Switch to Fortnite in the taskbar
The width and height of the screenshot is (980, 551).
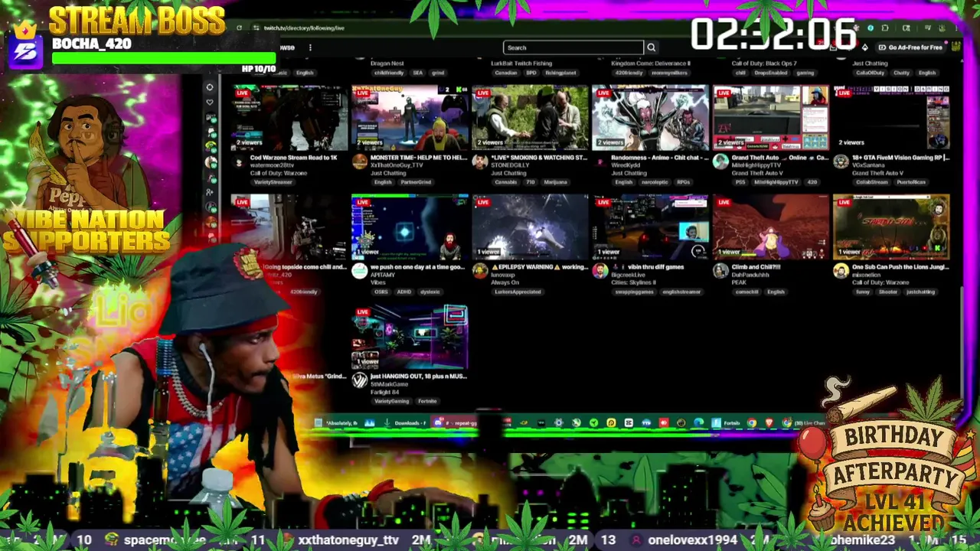(x=727, y=423)
